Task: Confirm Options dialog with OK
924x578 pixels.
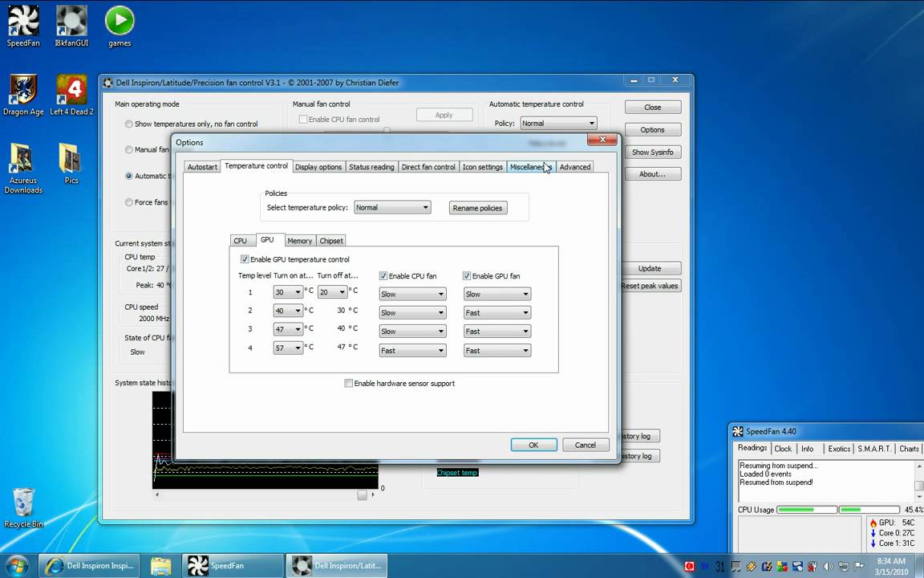Action: (534, 445)
